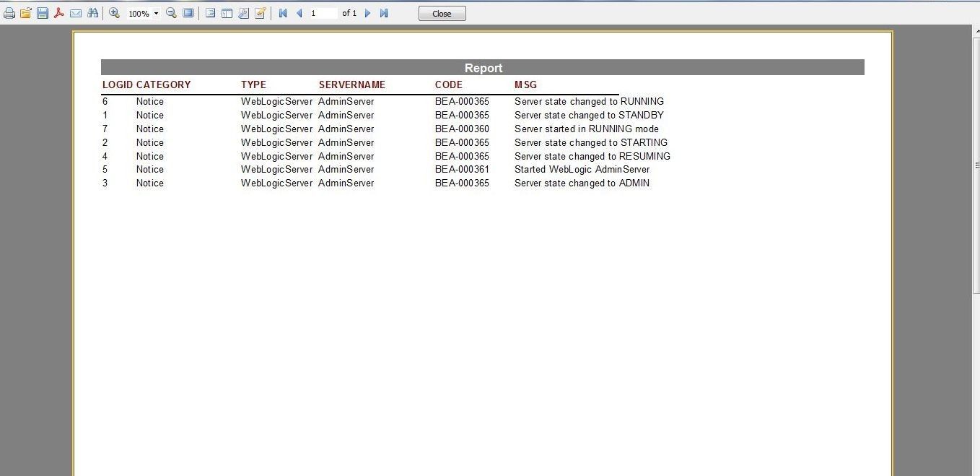Jump to the last page

384,13
